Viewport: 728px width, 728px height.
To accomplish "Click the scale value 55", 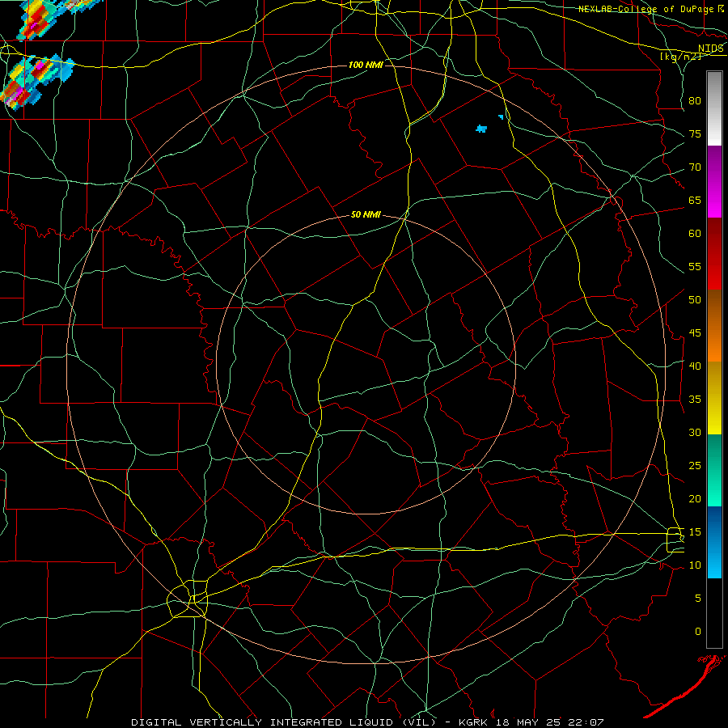I will [695, 266].
